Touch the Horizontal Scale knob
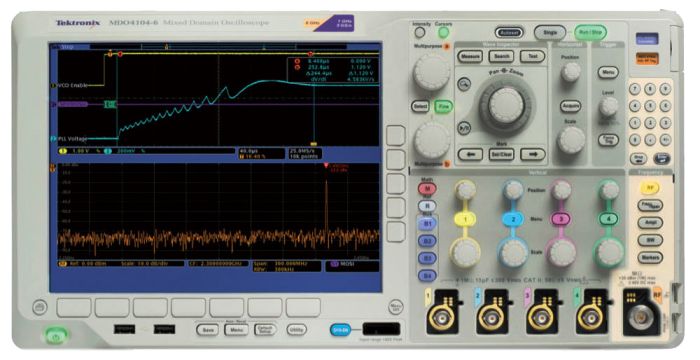Image resolution: width=700 pixels, height=360 pixels. click(571, 140)
